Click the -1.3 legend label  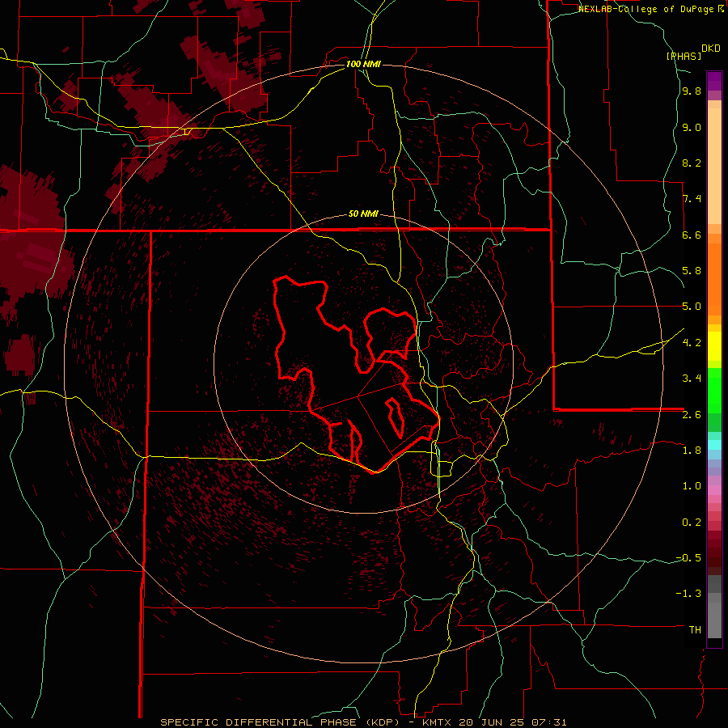pos(688,594)
